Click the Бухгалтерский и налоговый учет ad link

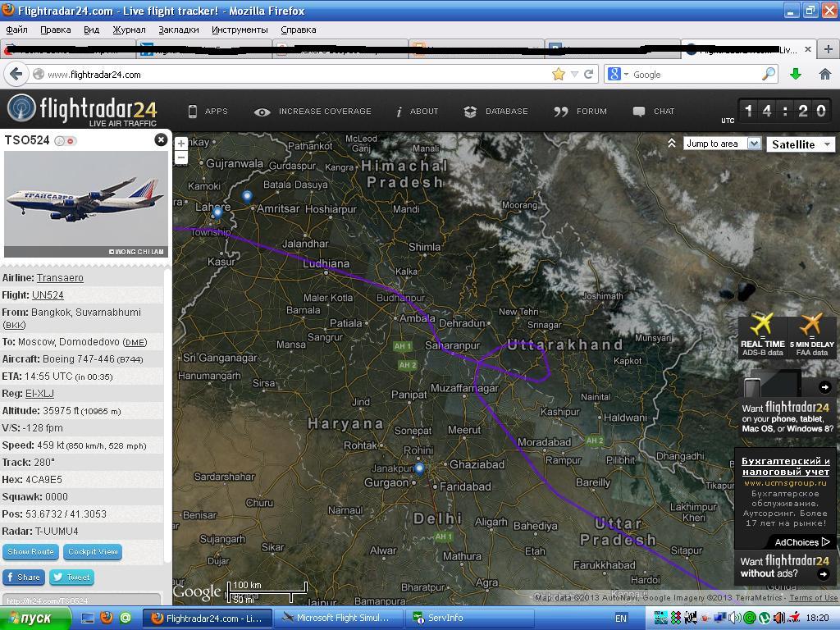[x=786, y=466]
